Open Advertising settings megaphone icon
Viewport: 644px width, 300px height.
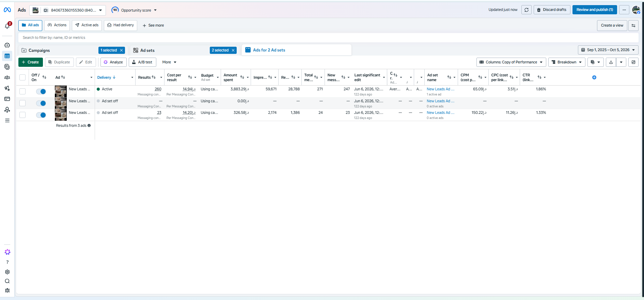coord(7,88)
